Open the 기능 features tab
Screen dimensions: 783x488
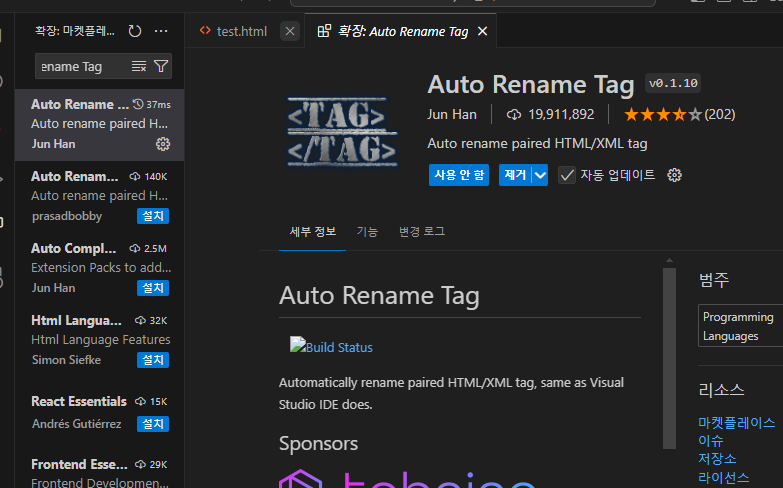[x=367, y=232]
